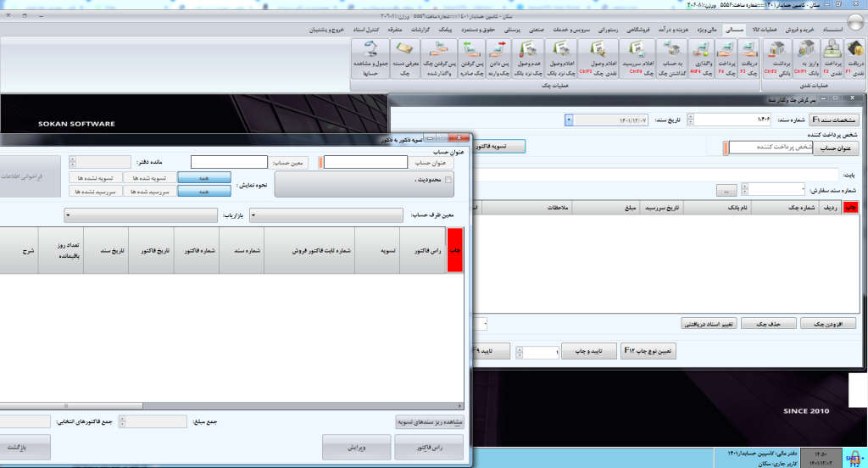Click عنوان حساب button in cheque window
The width and height of the screenshot is (868, 468).
[x=835, y=148]
